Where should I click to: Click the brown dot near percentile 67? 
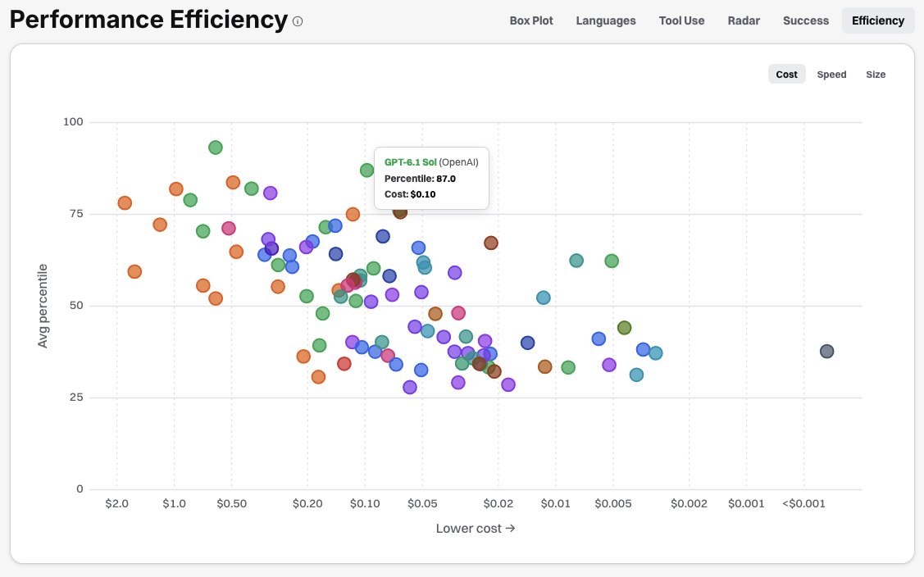click(491, 243)
